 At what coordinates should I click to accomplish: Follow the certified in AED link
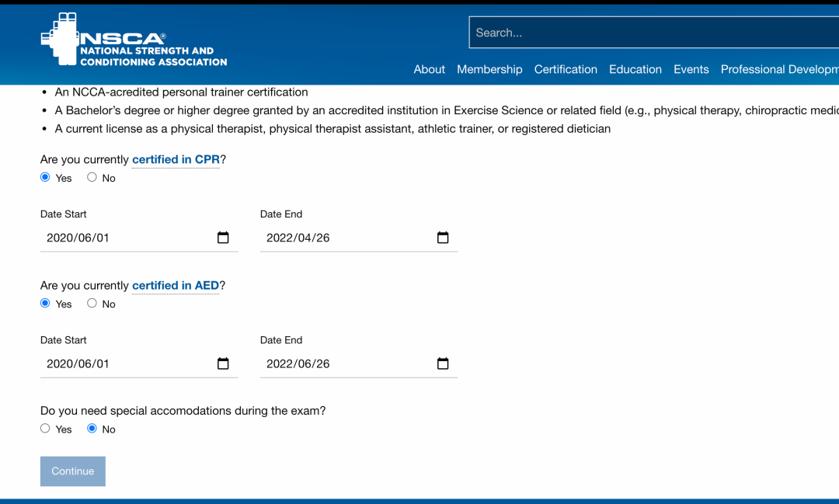click(x=176, y=285)
